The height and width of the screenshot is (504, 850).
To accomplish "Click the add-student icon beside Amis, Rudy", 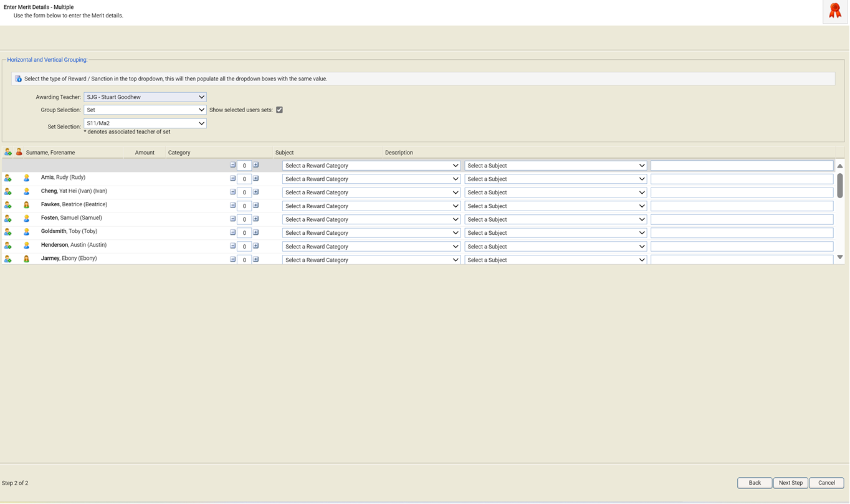I will [7, 178].
